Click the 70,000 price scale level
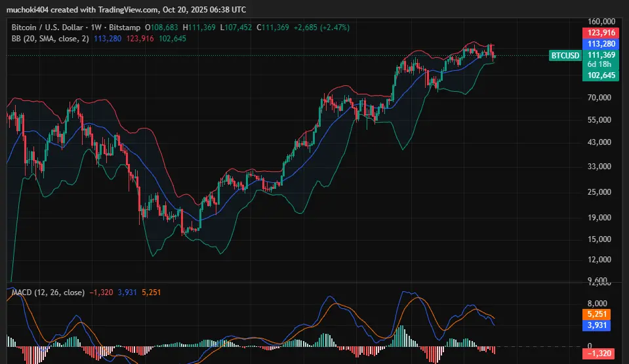Viewport: 629px width, 364px height. [599, 98]
